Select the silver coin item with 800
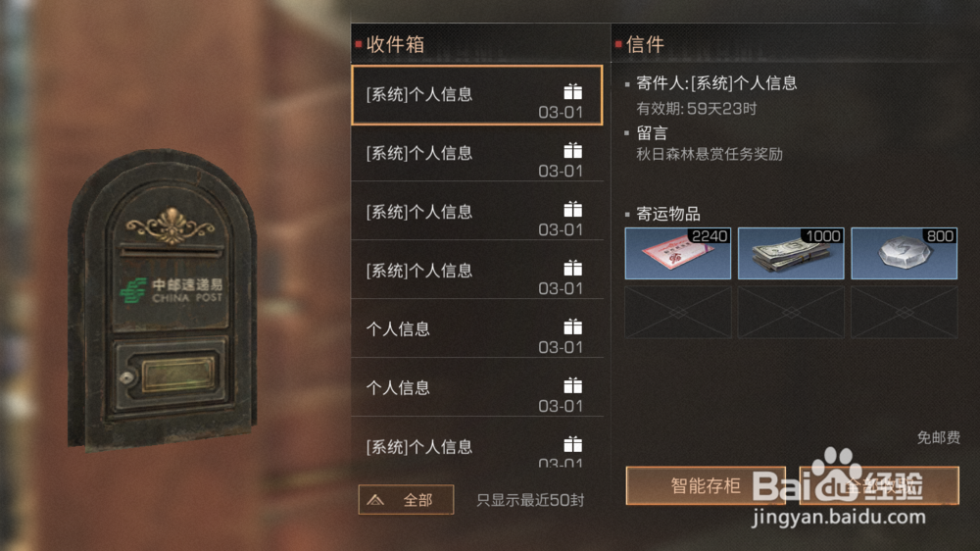Screen dimensions: 980x551 [x=904, y=253]
